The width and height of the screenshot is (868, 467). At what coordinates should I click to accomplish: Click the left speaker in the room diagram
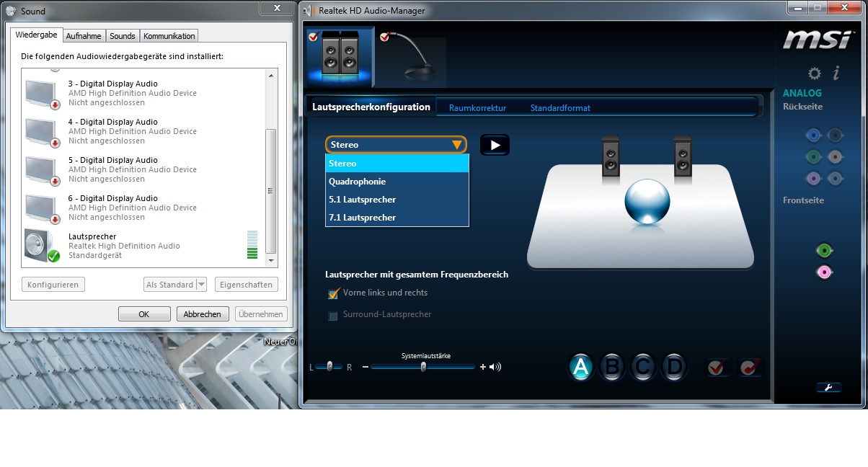click(611, 155)
